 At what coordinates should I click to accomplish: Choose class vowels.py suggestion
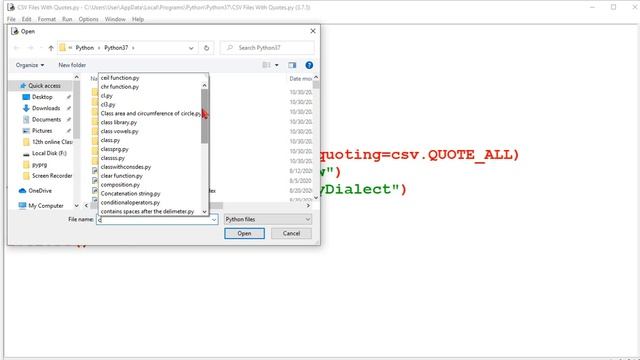[x=119, y=131]
